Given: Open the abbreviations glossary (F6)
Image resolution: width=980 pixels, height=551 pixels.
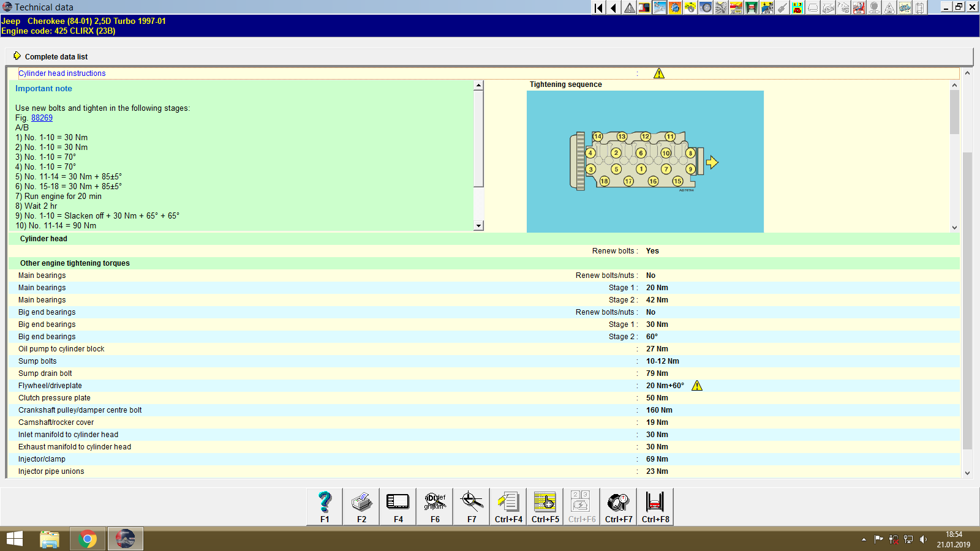Looking at the screenshot, I should click(x=434, y=506).
